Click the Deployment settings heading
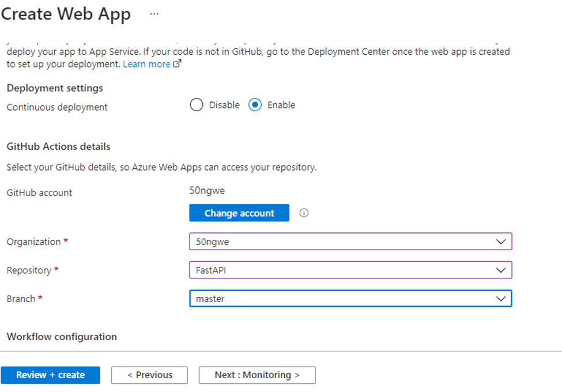Screen dimensions: 562x392 tap(55, 88)
